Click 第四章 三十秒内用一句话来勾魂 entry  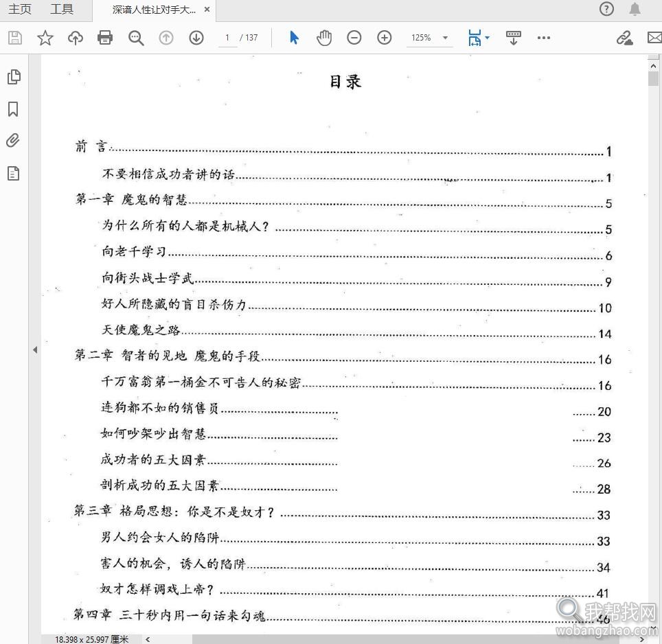point(342,617)
